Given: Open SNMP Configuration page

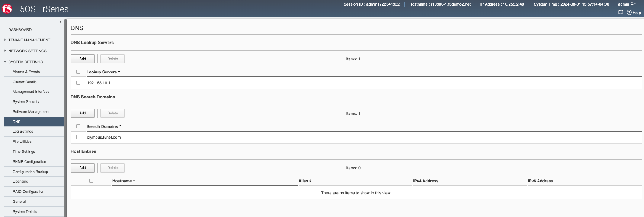Looking at the screenshot, I should pyautogui.click(x=29, y=162).
